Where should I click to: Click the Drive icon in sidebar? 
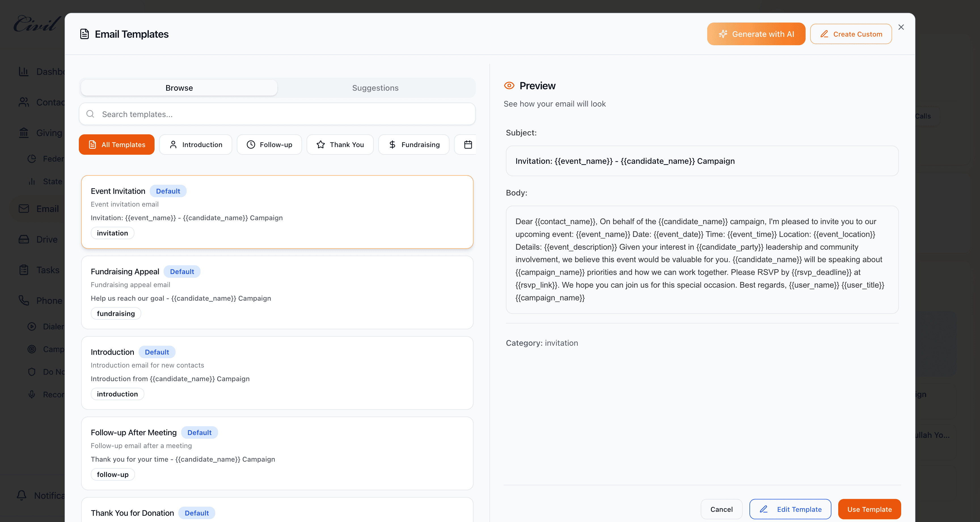pos(24,239)
